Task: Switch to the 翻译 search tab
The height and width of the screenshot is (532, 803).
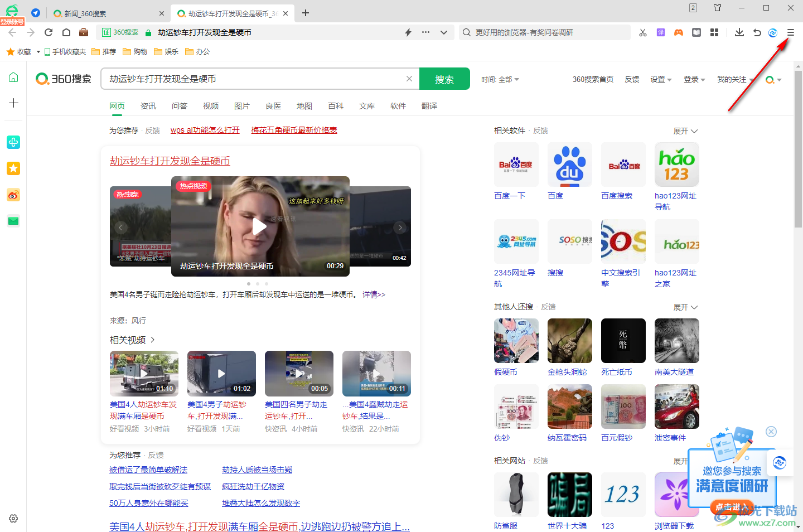Action: tap(429, 106)
